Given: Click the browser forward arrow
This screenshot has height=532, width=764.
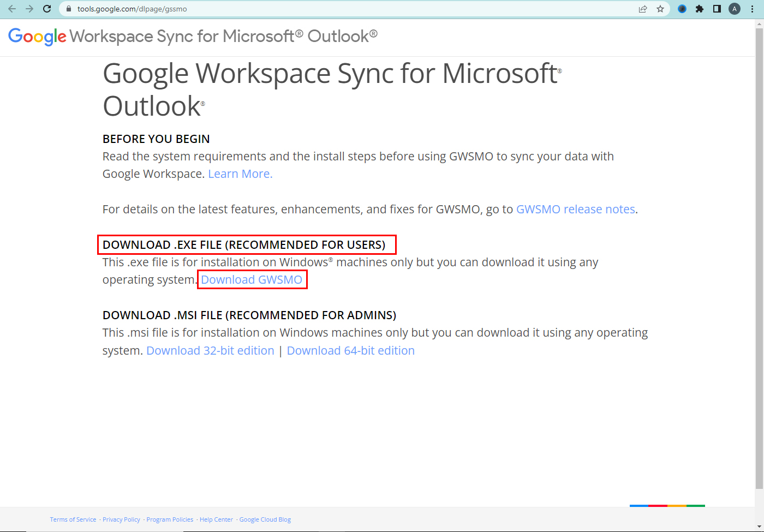Looking at the screenshot, I should (x=29, y=9).
